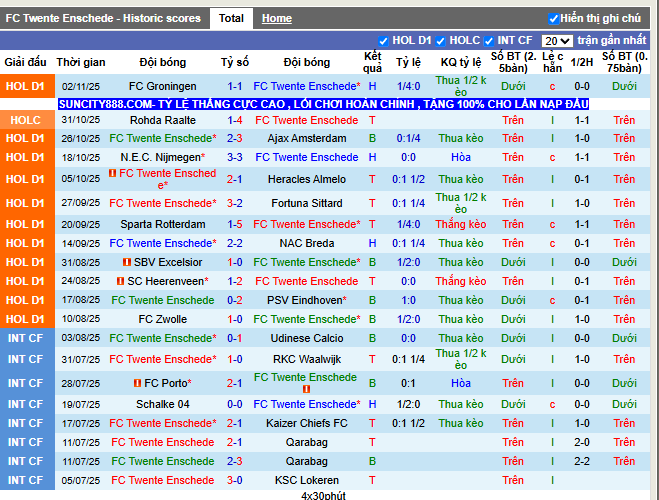The image size is (659, 500).
Task: Click red card icon beside SC Heerenveen
Action: coord(120,281)
